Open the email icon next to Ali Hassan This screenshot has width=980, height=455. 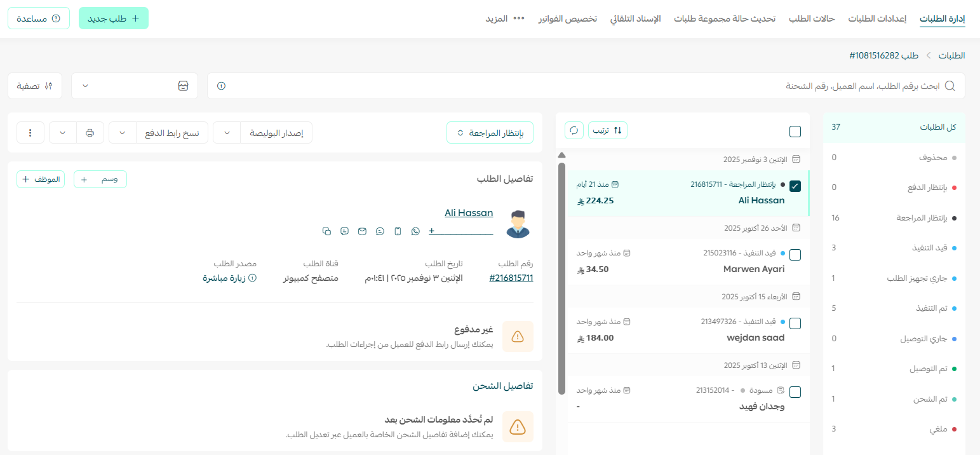click(x=362, y=231)
